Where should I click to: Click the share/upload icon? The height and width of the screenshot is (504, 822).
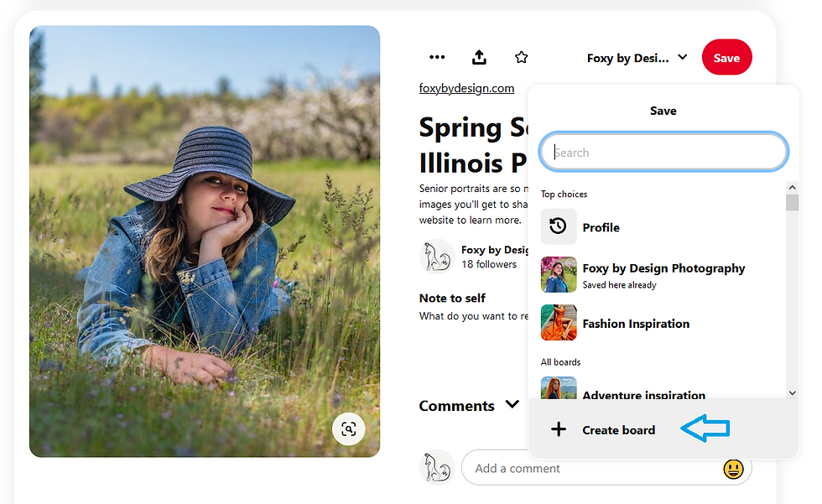479,57
